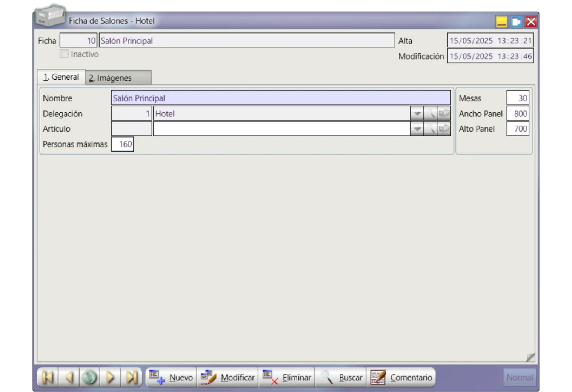The width and height of the screenshot is (572, 392).
Task: Click the Eliminar button
Action: [287, 377]
